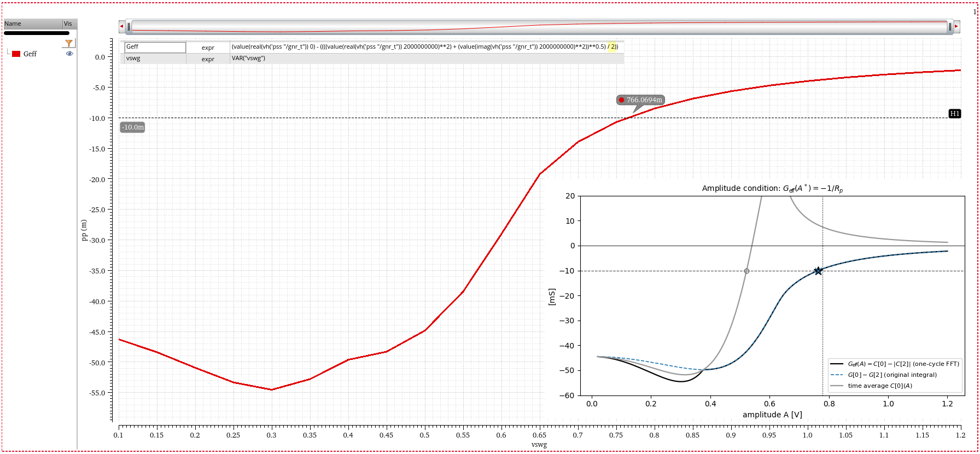Click the star marker on inset curve

[x=818, y=271]
